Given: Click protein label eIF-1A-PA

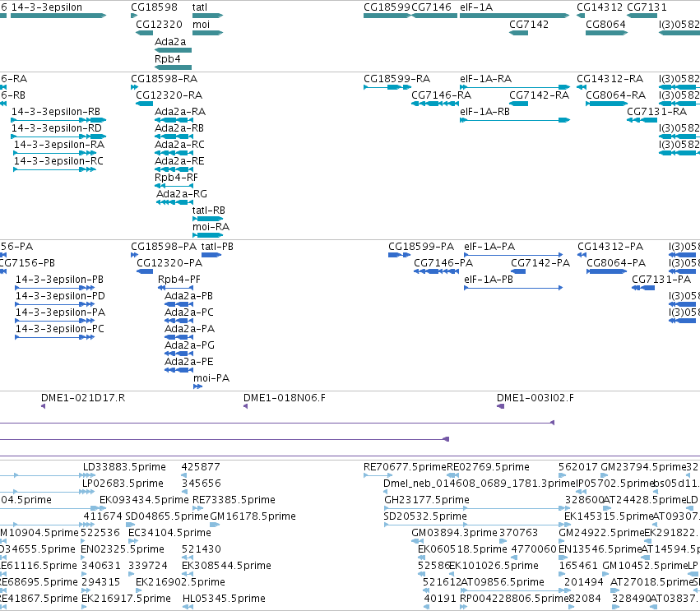Looking at the screenshot, I should click(489, 247).
